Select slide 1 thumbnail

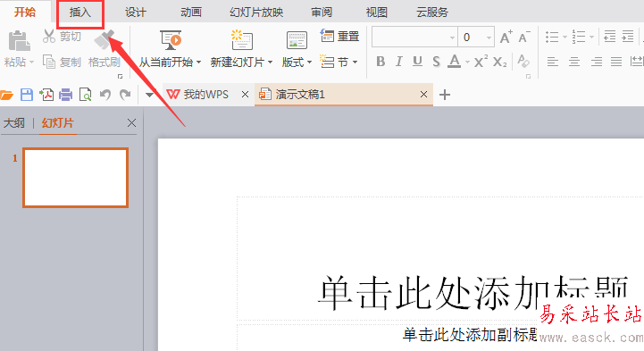pos(76,178)
